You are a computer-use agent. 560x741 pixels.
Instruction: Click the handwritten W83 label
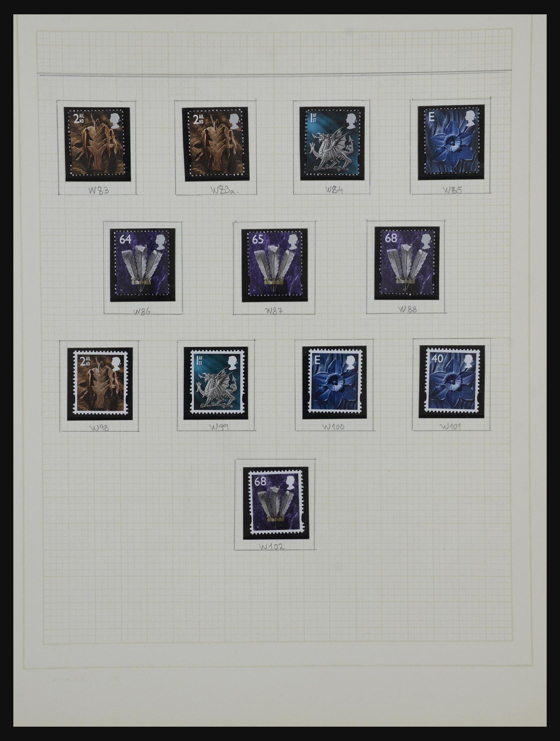(x=99, y=190)
